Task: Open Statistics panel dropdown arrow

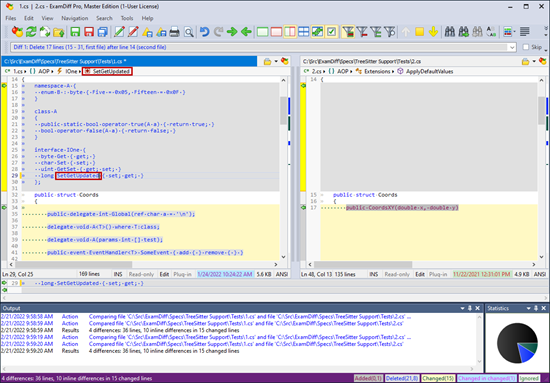Action: (x=528, y=308)
